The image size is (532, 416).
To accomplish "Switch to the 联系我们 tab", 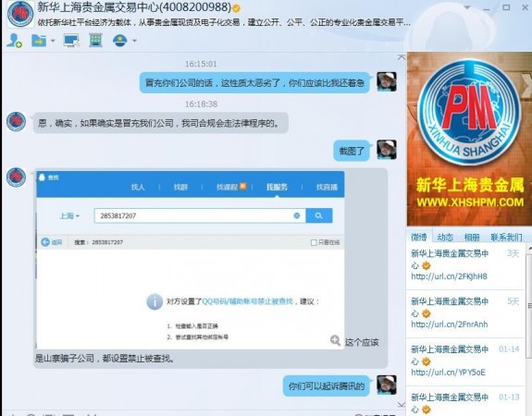I will click(x=506, y=237).
